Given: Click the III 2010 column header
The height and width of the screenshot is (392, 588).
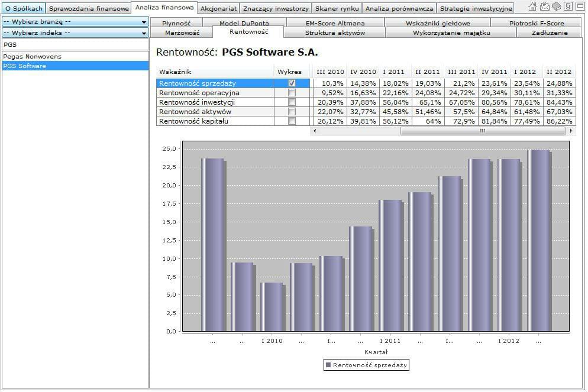Looking at the screenshot, I should (x=330, y=72).
